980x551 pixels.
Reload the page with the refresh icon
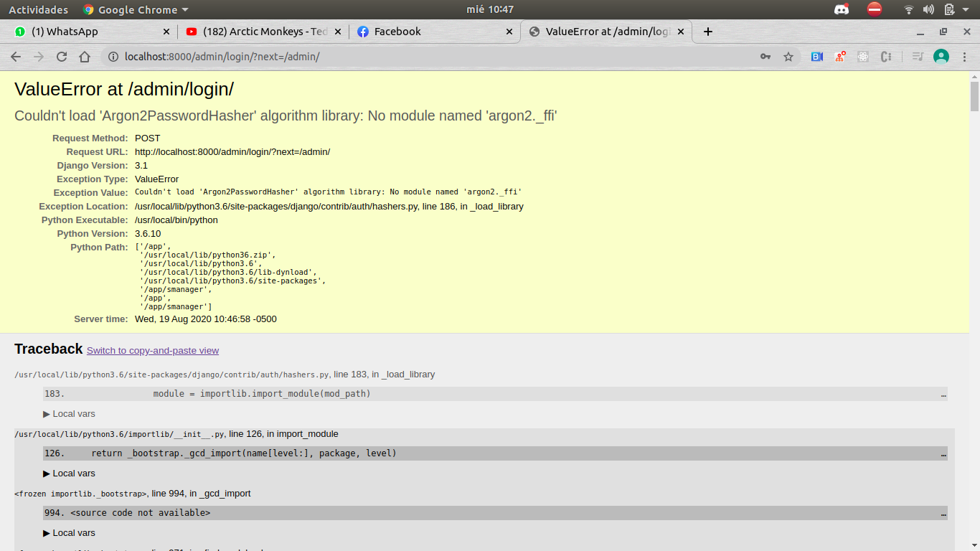(62, 57)
